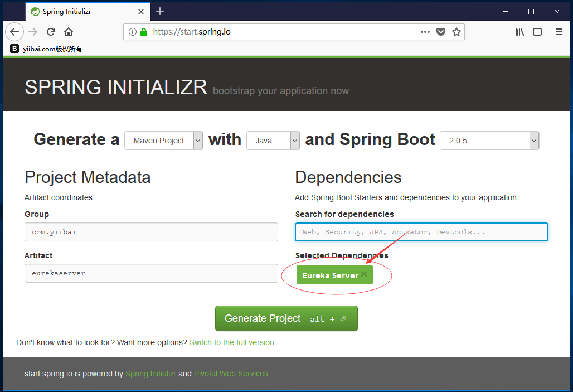The height and width of the screenshot is (392, 573).
Task: Open the Firefox hamburger menu
Action: tap(559, 32)
